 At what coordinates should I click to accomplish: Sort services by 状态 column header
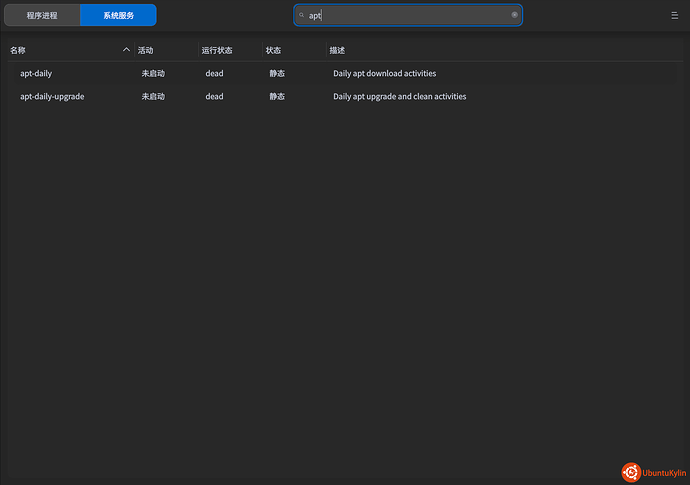click(273, 50)
